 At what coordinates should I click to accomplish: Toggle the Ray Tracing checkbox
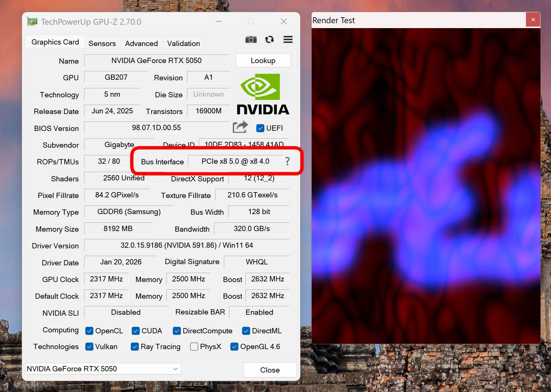pyautogui.click(x=135, y=347)
